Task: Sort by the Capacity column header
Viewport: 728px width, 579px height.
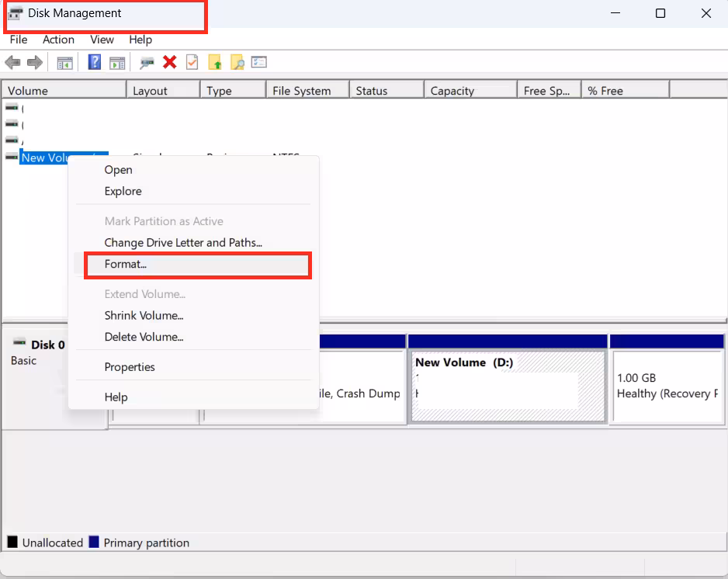Action: tap(471, 91)
